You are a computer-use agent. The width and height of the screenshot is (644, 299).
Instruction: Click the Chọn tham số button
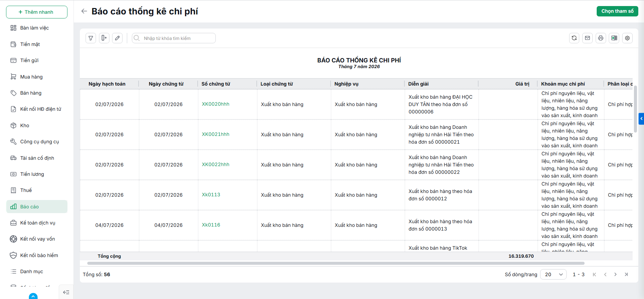[x=617, y=11]
